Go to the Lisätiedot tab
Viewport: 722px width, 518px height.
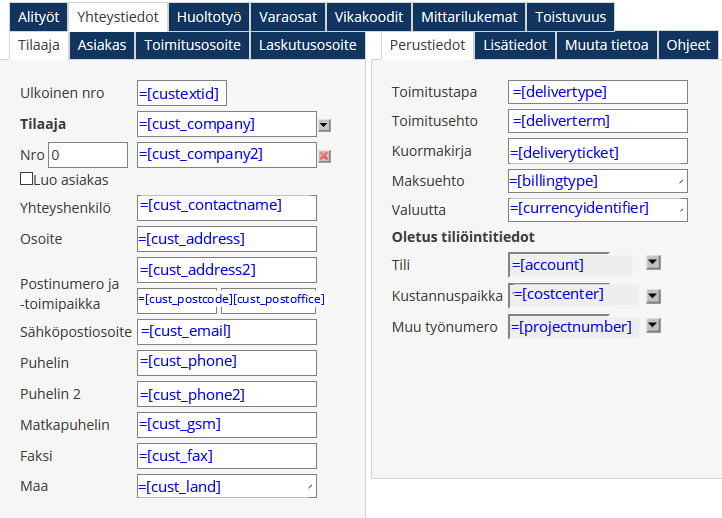click(515, 45)
